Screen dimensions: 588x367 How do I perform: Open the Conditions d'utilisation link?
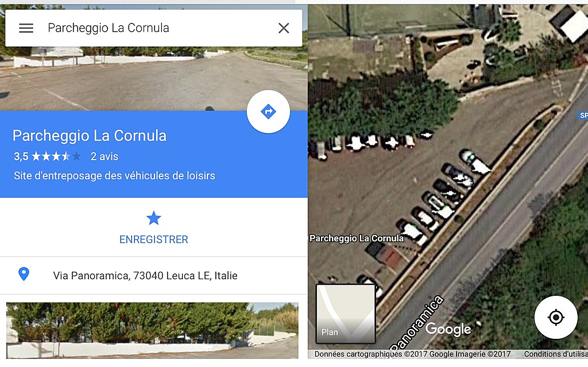(x=556, y=354)
